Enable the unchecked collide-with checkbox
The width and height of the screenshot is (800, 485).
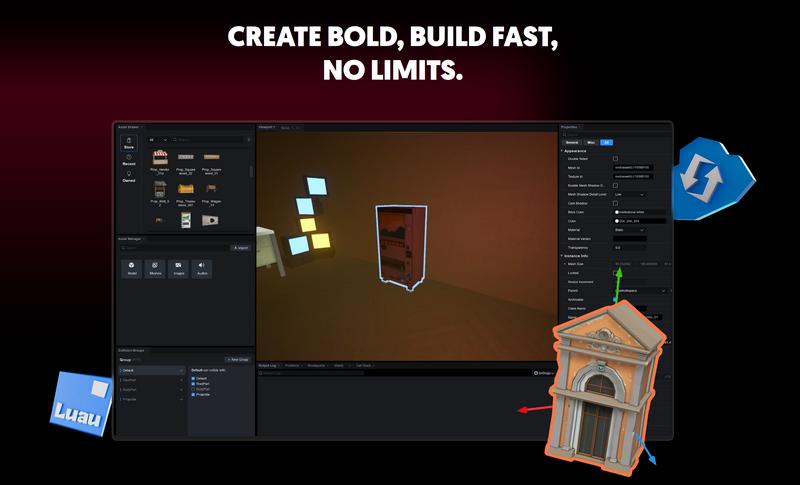[193, 389]
